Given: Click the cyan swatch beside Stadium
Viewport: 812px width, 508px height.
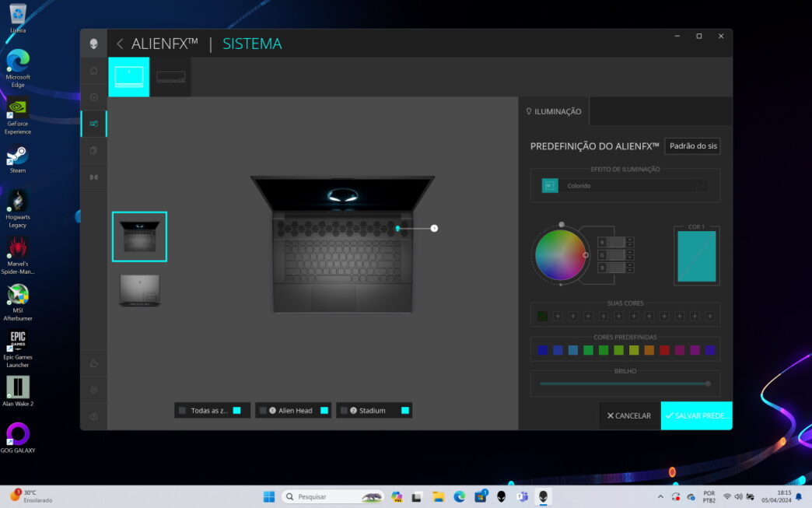Looking at the screenshot, I should 405,411.
